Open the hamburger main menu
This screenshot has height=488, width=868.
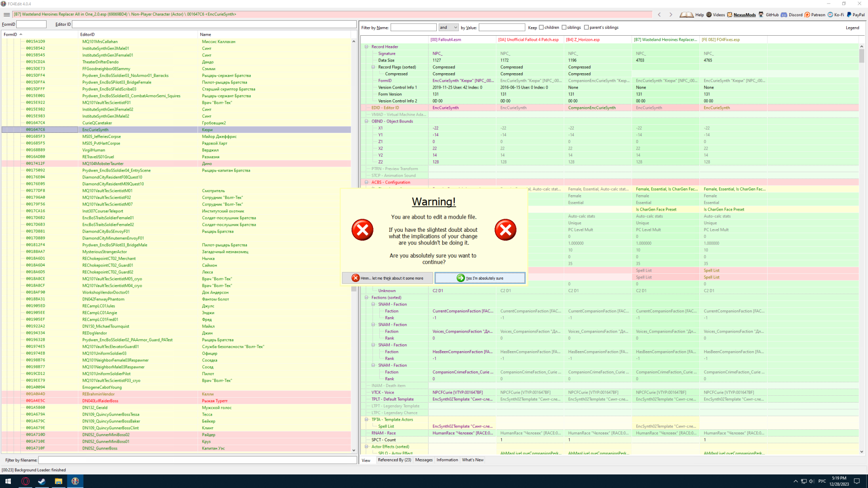click(x=7, y=14)
